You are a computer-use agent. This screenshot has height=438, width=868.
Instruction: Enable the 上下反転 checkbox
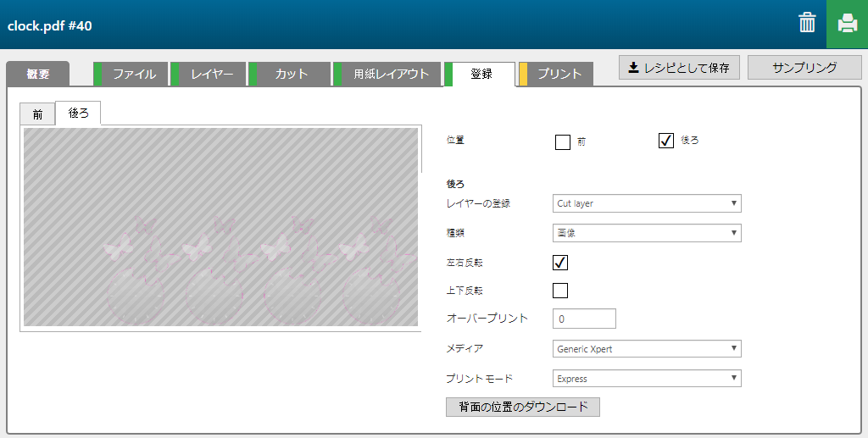pos(560,291)
